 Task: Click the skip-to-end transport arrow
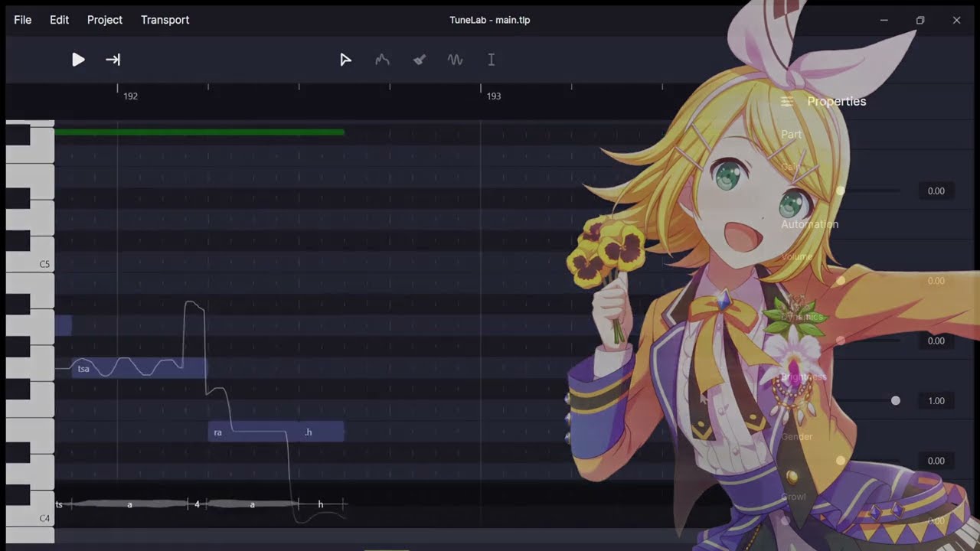pos(113,60)
